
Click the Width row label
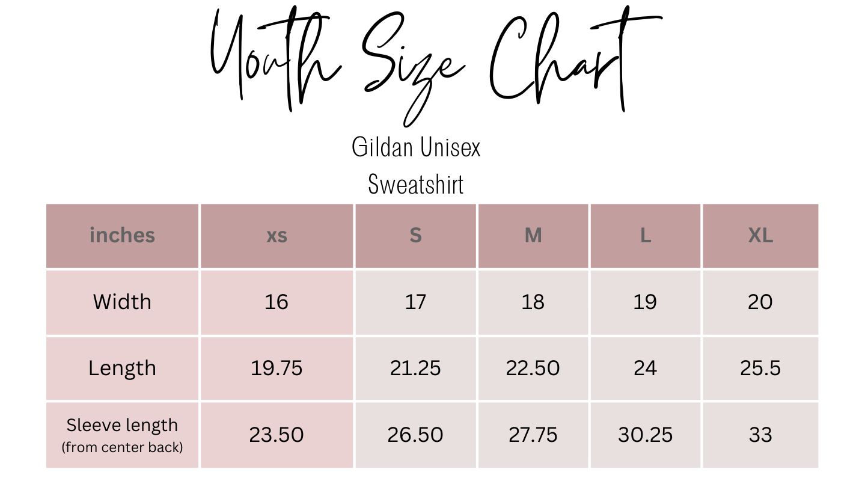(122, 302)
